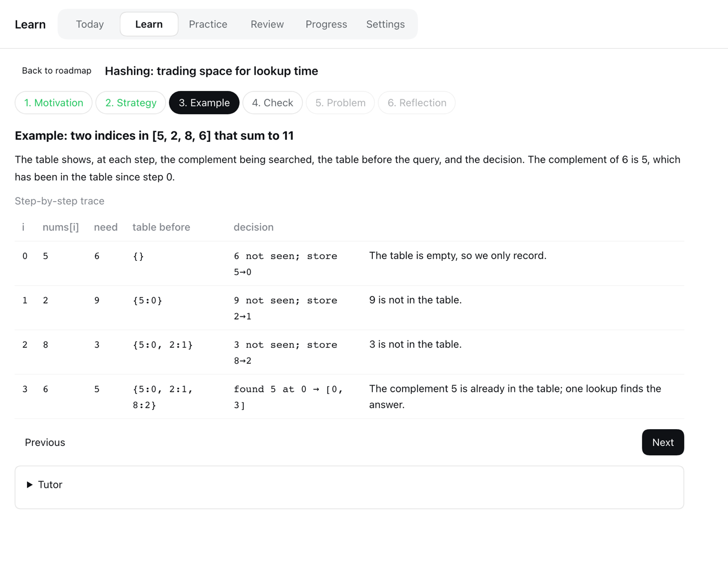The image size is (728, 582).
Task: Click the decision "6 not seen; store 5→0"
Action: coord(285,264)
